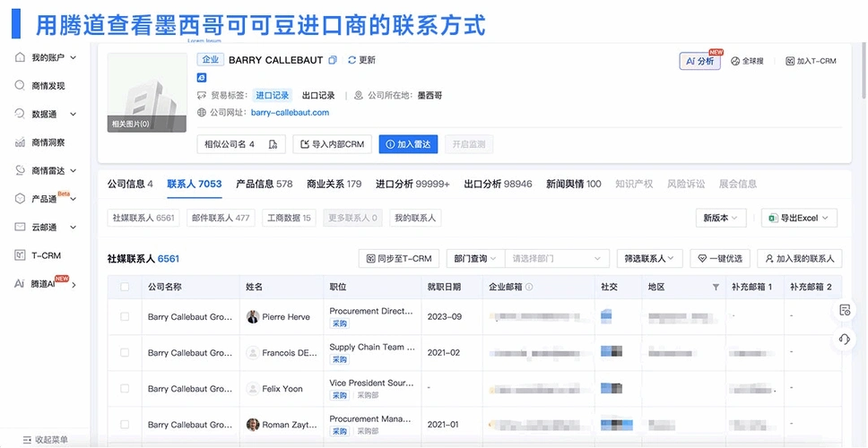Check the row for Roman Zayt
This screenshot has height=448, width=868.
tap(125, 424)
